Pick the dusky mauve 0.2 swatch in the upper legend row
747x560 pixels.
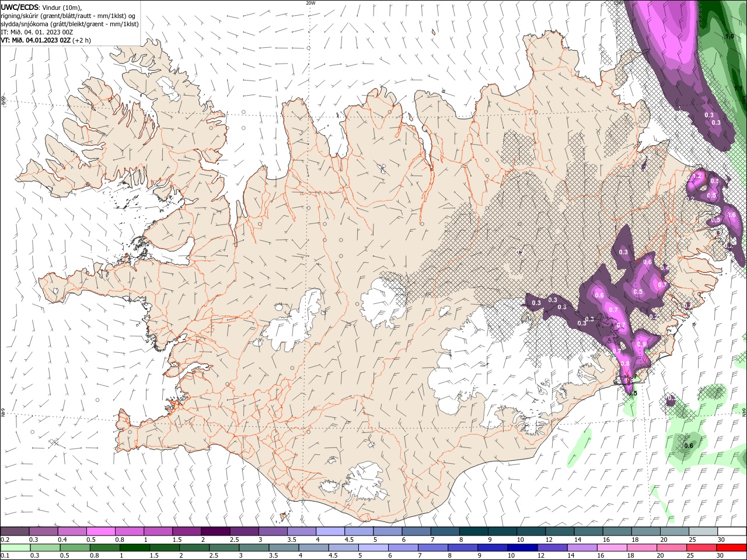pyautogui.click(x=15, y=531)
